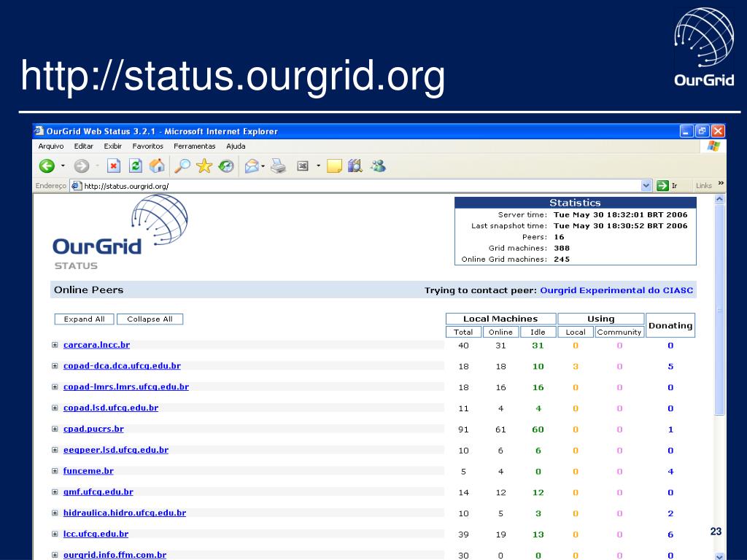Expand the copad.lsd.ufcg.edu.br peer row

[55, 408]
